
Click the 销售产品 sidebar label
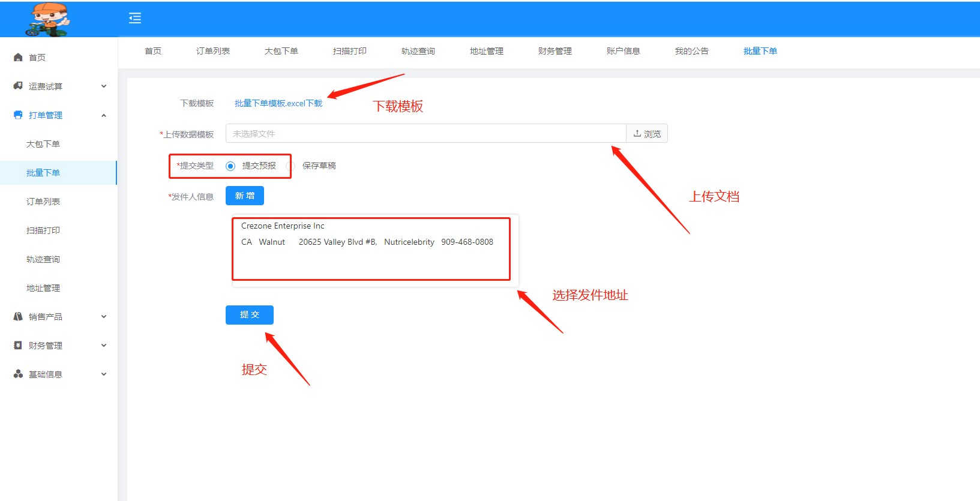coord(46,317)
